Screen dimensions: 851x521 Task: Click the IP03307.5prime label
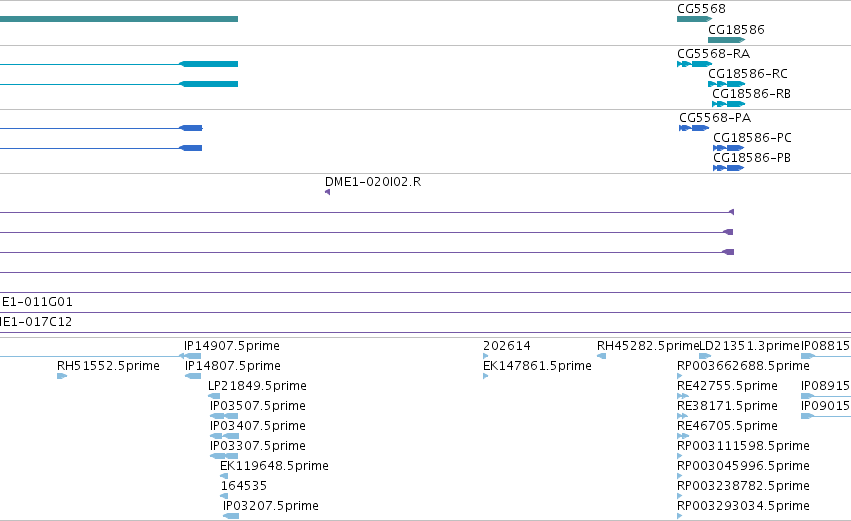pyautogui.click(x=258, y=446)
